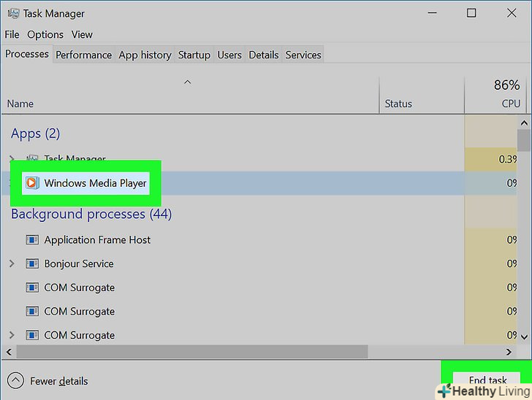The width and height of the screenshot is (532, 400).
Task: Click the horizontal scrollbar left arrow
Action: 9,352
